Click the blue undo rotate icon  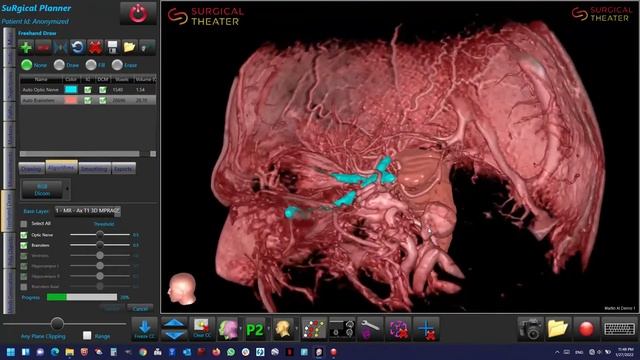tap(78, 47)
